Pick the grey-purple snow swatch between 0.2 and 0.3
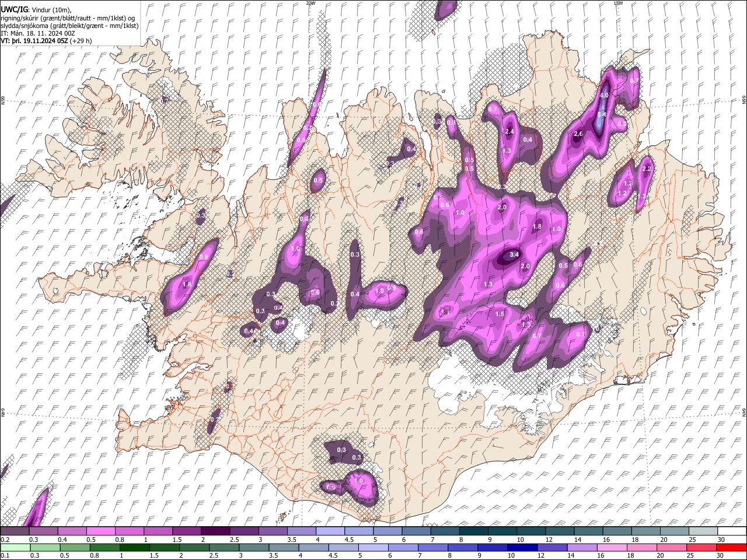Viewport: 747px width, 560px height. (x=15, y=531)
